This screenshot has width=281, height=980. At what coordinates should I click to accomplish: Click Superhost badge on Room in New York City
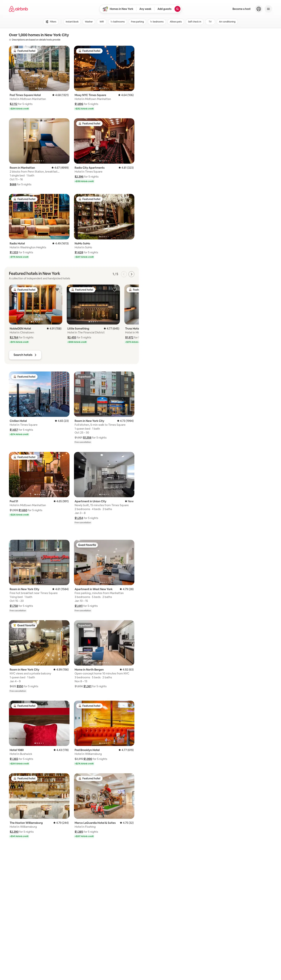click(x=84, y=377)
